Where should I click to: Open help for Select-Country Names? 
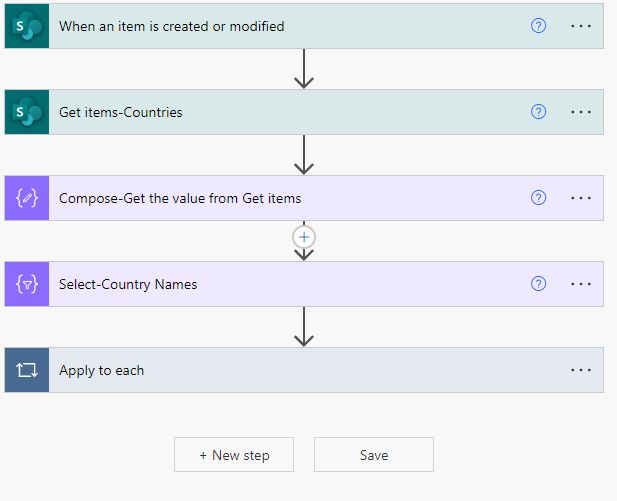tap(538, 284)
